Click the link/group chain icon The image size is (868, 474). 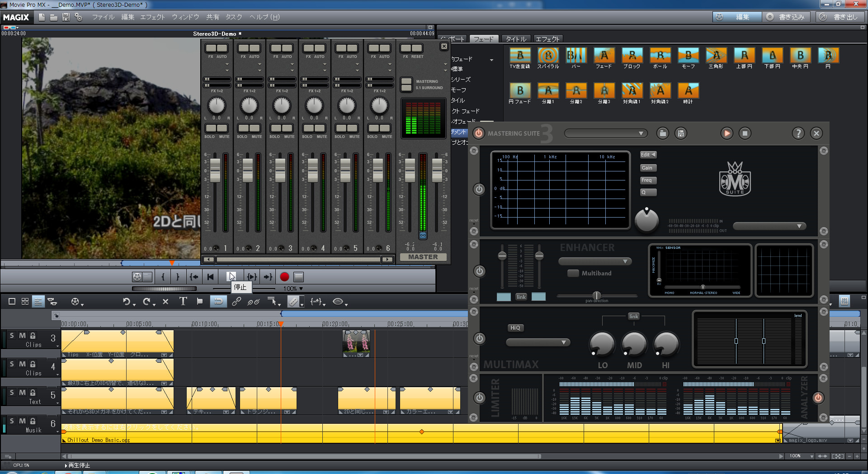tap(236, 302)
